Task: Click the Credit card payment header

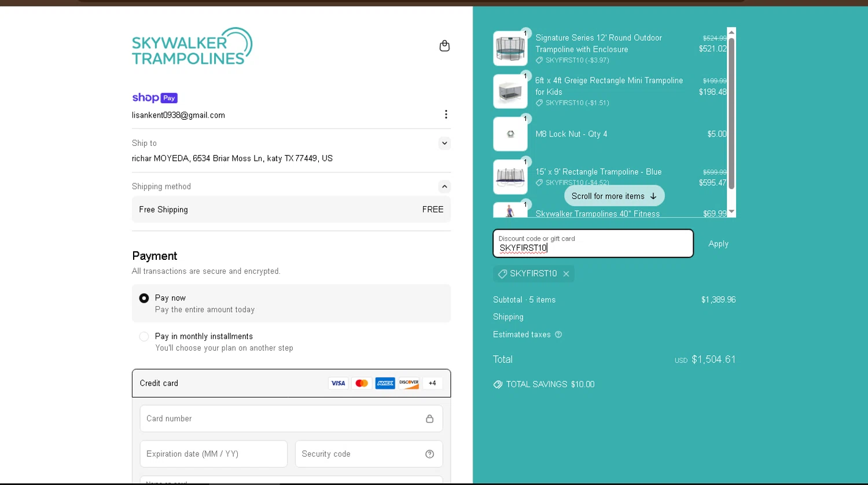Action: (291, 383)
